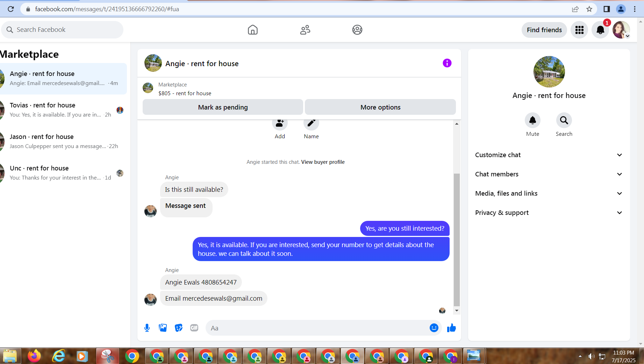644x364 pixels.
Task: Open the emoji picker smiley icon
Action: point(434,328)
